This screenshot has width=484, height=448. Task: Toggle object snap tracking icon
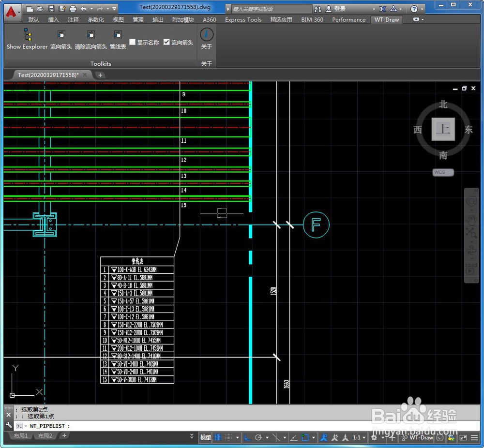[294, 437]
